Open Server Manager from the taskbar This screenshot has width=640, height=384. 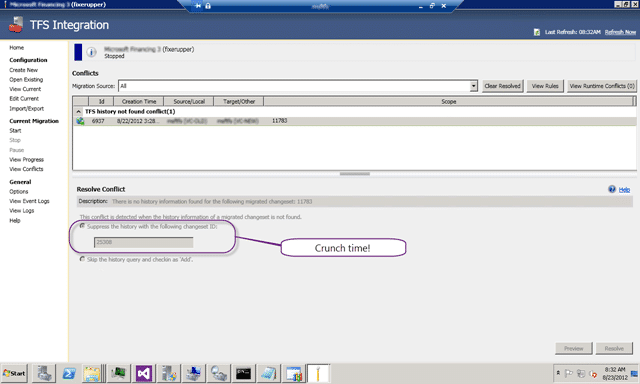[44, 373]
